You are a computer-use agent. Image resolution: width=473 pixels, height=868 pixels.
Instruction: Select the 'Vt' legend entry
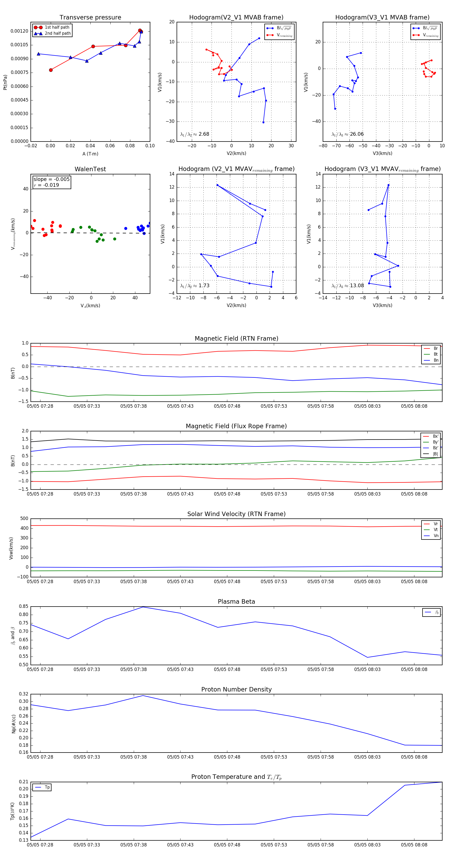point(431,530)
